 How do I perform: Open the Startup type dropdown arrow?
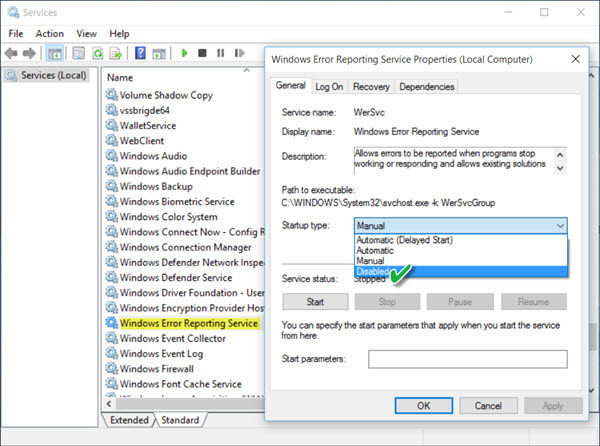coord(560,226)
